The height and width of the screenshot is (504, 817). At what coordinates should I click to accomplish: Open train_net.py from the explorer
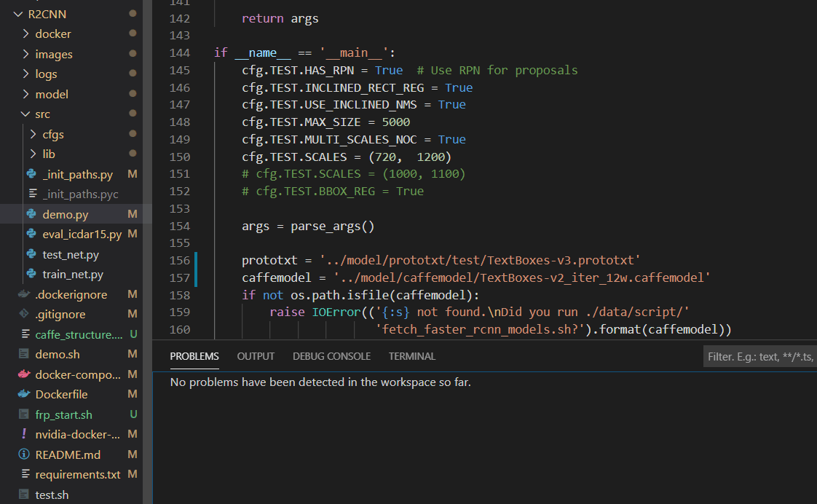tap(73, 274)
